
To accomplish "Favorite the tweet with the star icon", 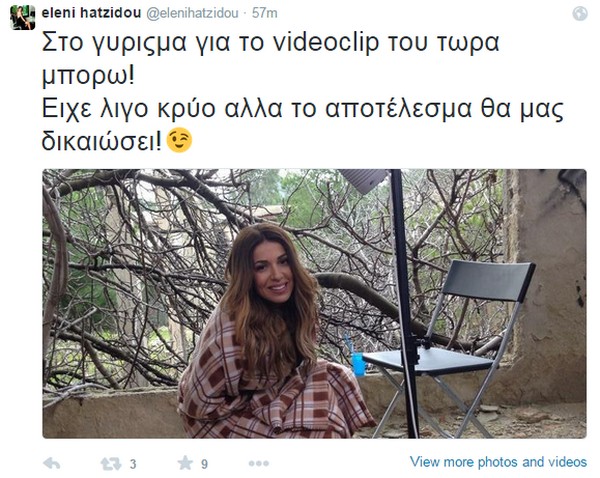I will click(x=185, y=463).
